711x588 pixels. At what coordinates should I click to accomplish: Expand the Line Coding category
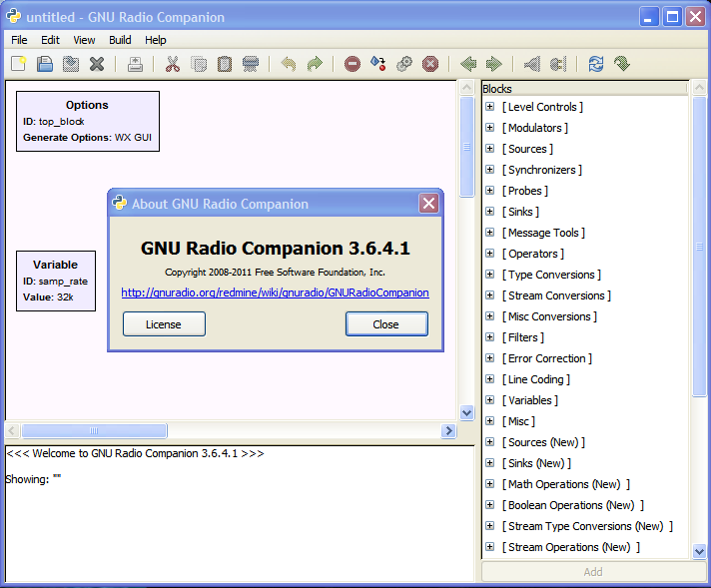[x=489, y=379]
